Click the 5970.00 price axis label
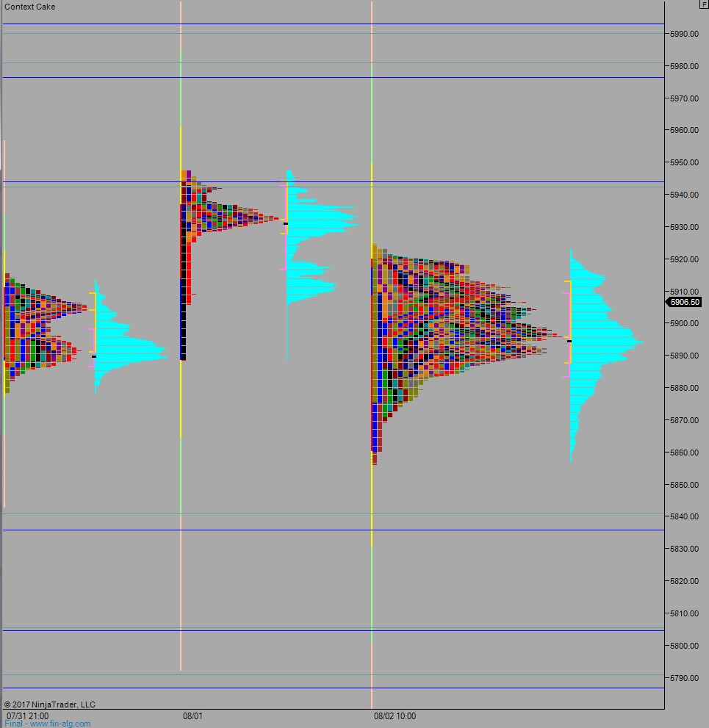Screen dimensions: 709x728 coord(684,98)
